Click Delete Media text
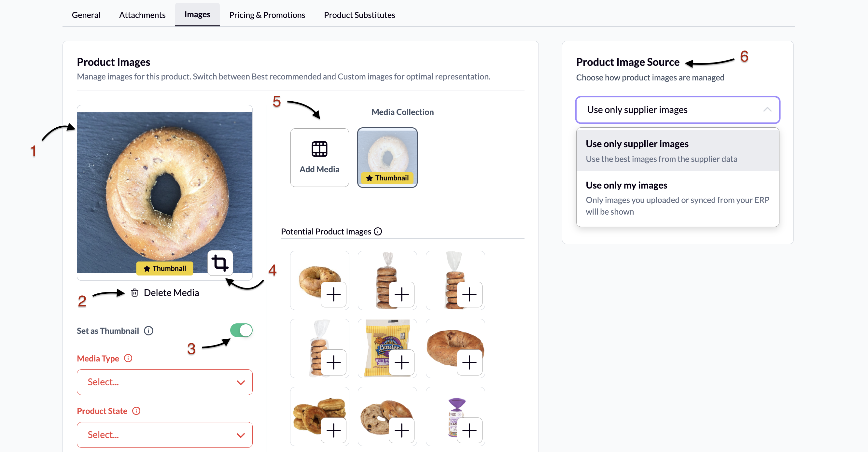The image size is (868, 452). 171,292
